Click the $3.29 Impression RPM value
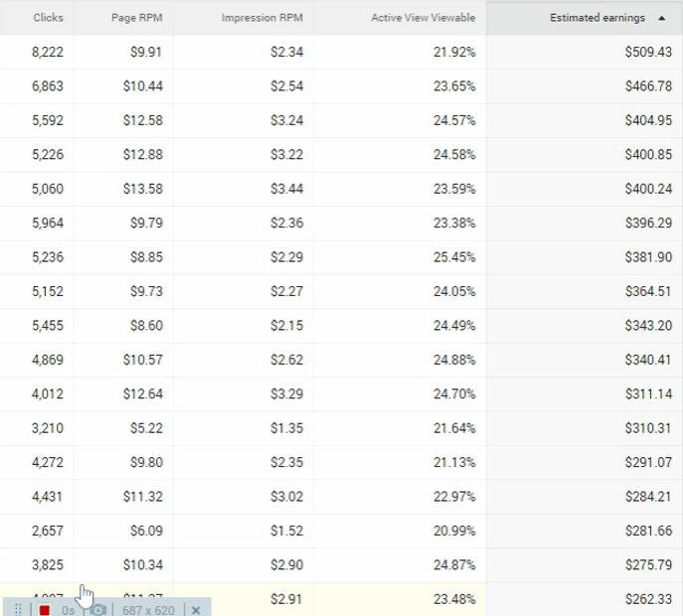This screenshot has width=683, height=616. click(286, 393)
